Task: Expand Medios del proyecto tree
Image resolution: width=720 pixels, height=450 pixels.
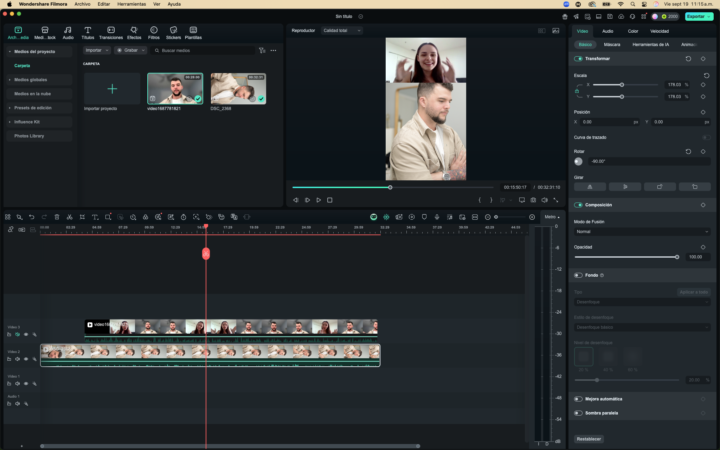Action: (x=10, y=51)
